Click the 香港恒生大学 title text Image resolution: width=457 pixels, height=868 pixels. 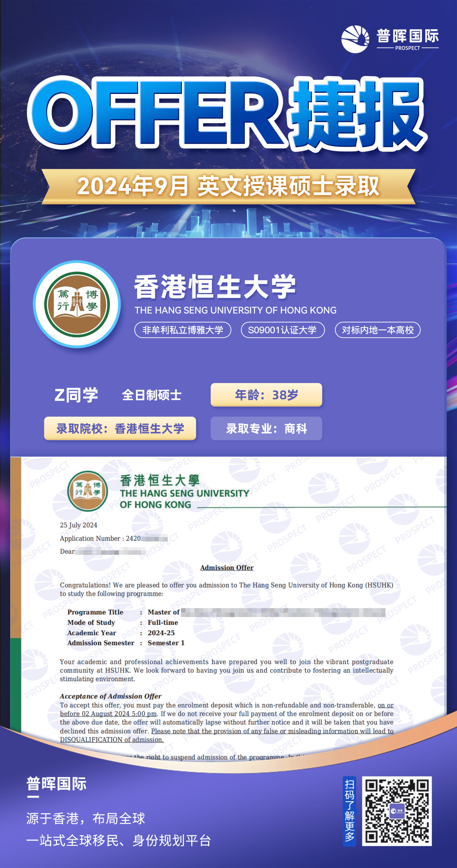pyautogui.click(x=215, y=287)
